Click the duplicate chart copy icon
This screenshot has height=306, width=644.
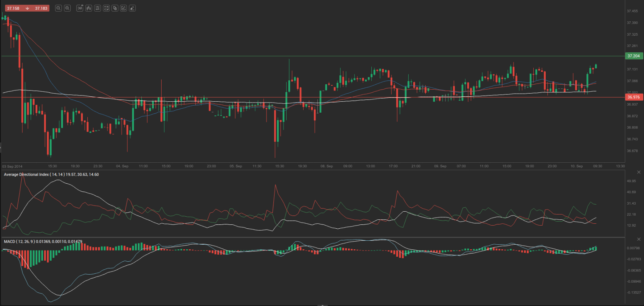click(115, 8)
